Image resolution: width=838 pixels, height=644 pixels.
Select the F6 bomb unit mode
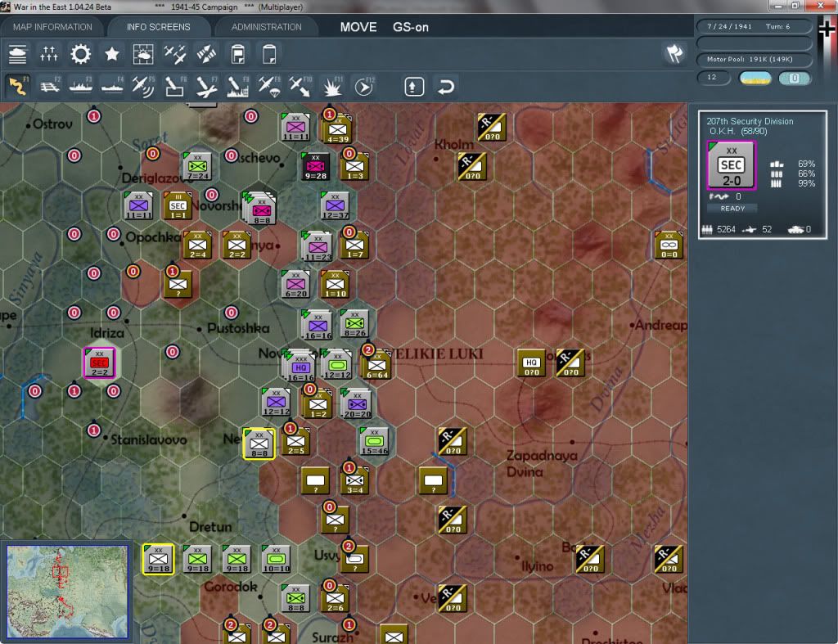[x=175, y=86]
